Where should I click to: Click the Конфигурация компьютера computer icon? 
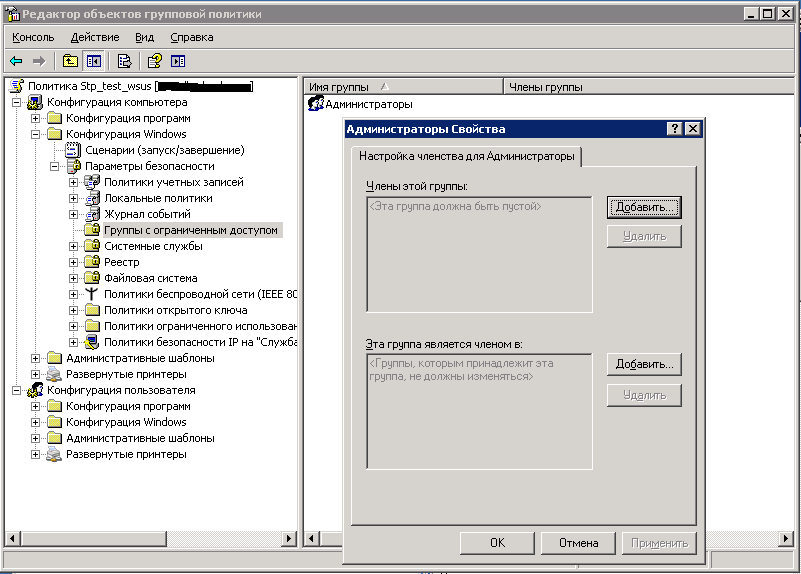click(35, 102)
